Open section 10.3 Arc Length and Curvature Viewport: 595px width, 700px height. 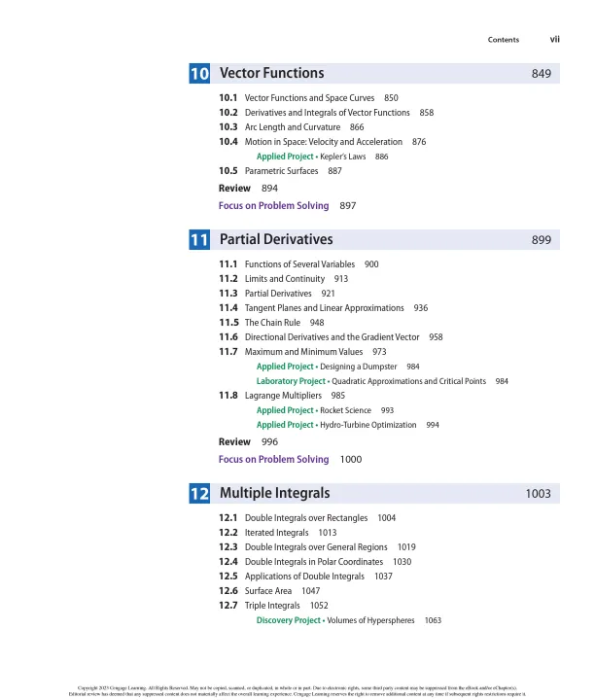(292, 127)
